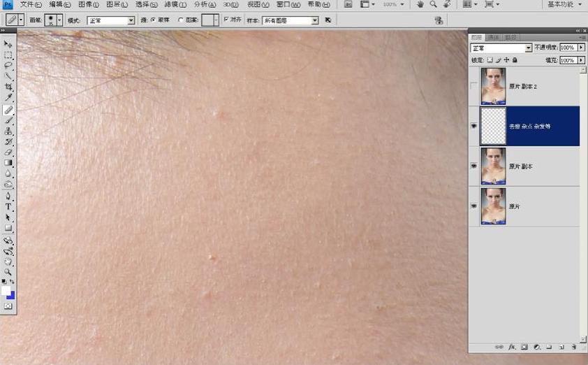Screen dimensions: 588x365
Task: Toggle lock position
Action: click(x=506, y=59)
